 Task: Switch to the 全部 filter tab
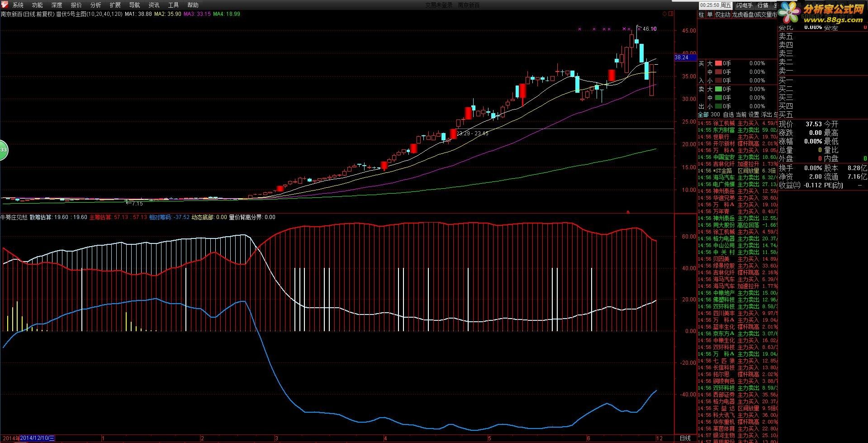click(703, 114)
